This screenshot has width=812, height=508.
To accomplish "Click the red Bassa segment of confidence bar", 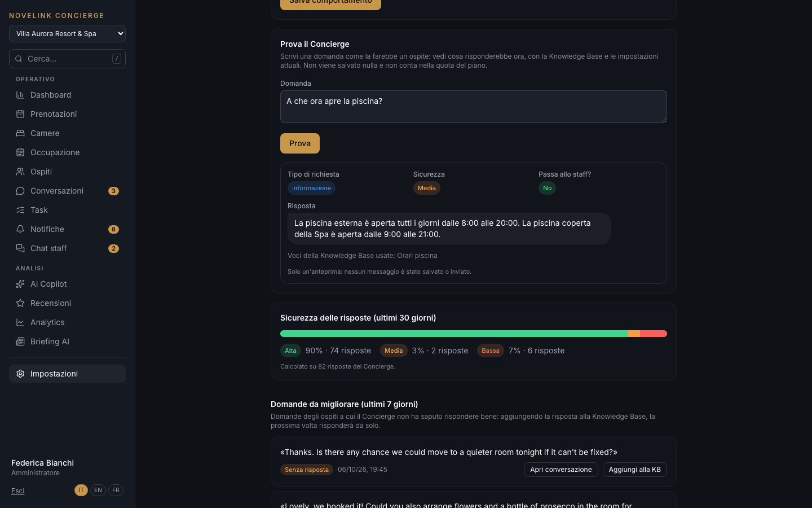I will [x=654, y=334].
